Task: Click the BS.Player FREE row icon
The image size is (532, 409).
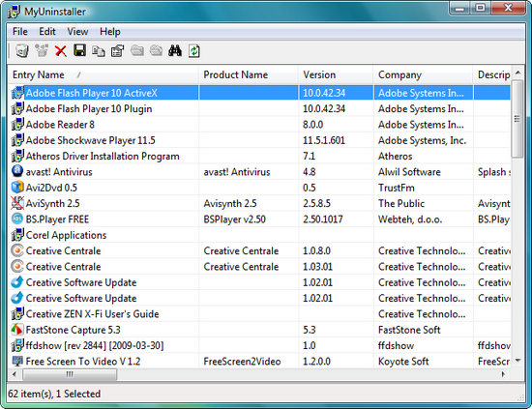Action: pos(17,219)
